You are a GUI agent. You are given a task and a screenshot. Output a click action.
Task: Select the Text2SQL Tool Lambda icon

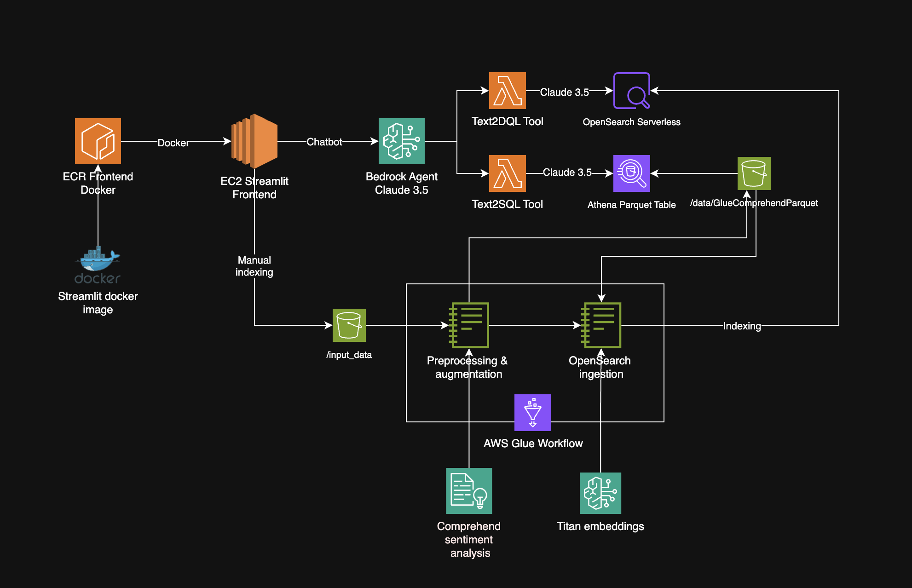507,173
